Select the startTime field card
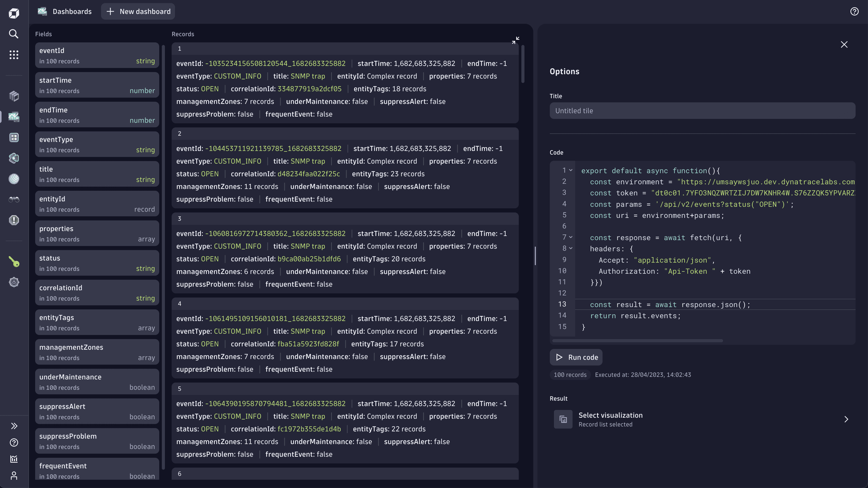 (97, 85)
